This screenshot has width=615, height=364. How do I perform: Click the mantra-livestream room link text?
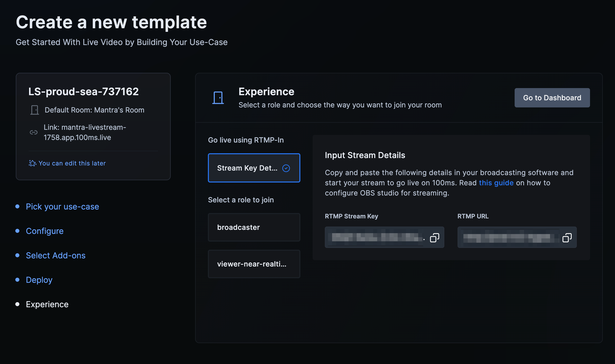(85, 132)
